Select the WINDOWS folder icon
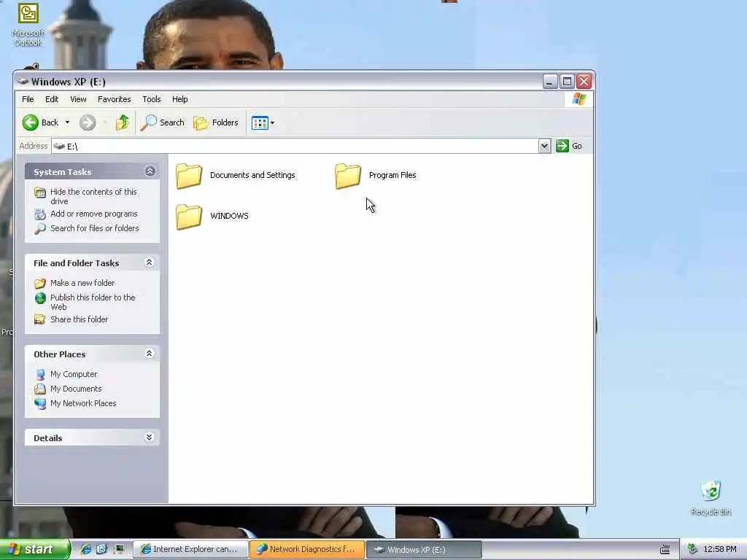747x560 pixels. (x=189, y=217)
